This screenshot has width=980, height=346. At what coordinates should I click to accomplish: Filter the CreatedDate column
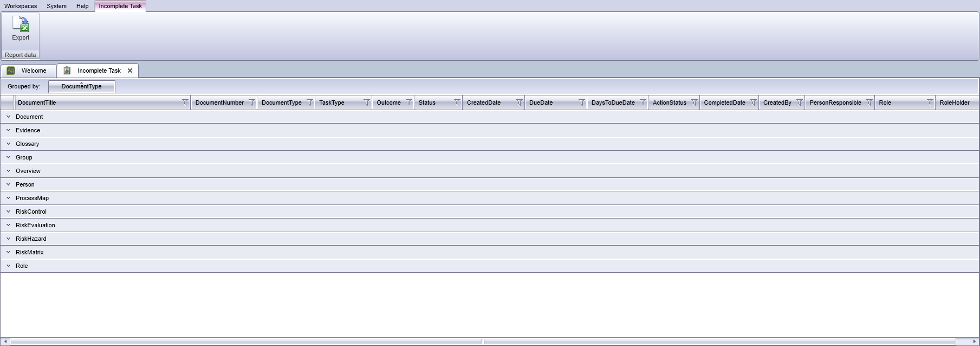[519, 102]
